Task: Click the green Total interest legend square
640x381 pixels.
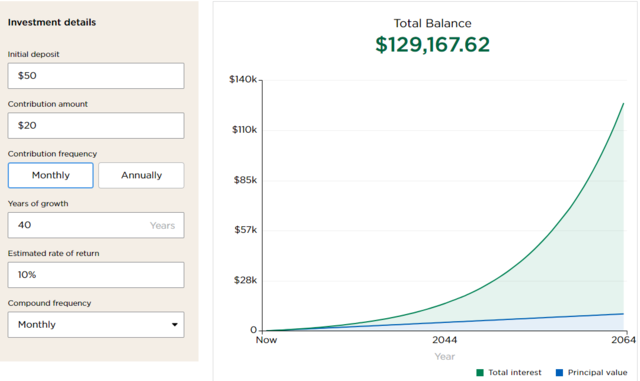Action: pos(480,372)
